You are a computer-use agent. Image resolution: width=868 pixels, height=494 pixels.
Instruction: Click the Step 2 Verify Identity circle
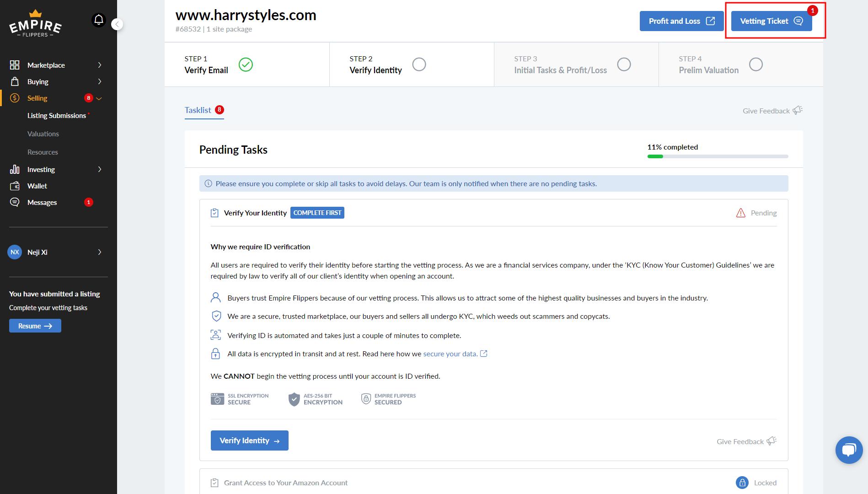click(x=419, y=64)
